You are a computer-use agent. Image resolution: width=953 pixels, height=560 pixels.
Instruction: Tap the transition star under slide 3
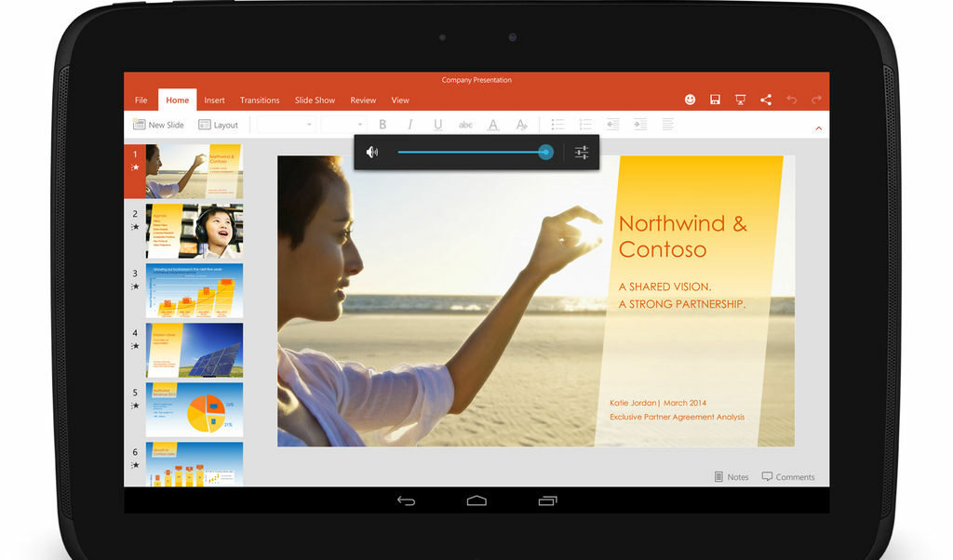135,287
